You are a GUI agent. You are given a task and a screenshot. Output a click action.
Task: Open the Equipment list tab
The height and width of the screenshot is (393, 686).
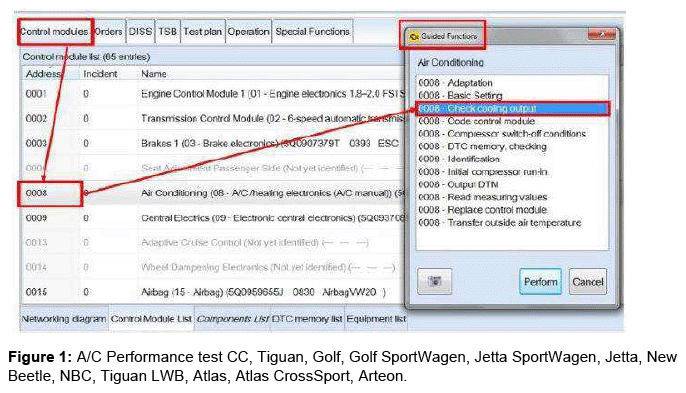(x=376, y=319)
